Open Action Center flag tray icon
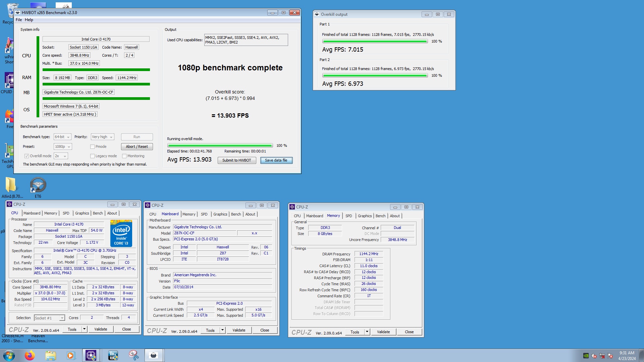Screen dimensions: 644x362 [x=610, y=356]
